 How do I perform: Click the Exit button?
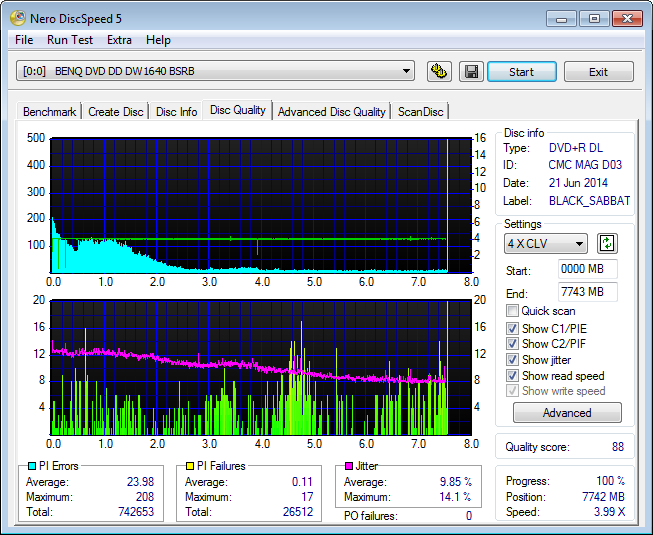coord(598,72)
